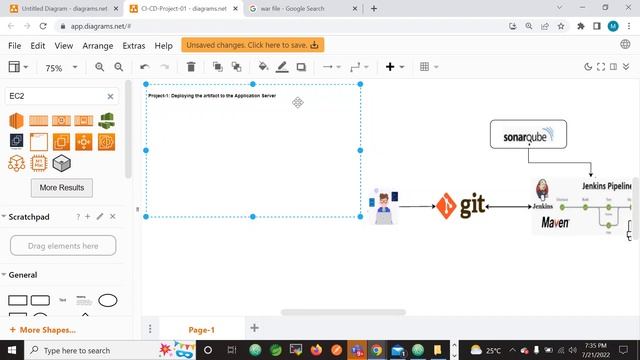This screenshot has width=640, height=360.
Task: Add to Scratchpad with plus icon
Action: pyautogui.click(x=87, y=216)
